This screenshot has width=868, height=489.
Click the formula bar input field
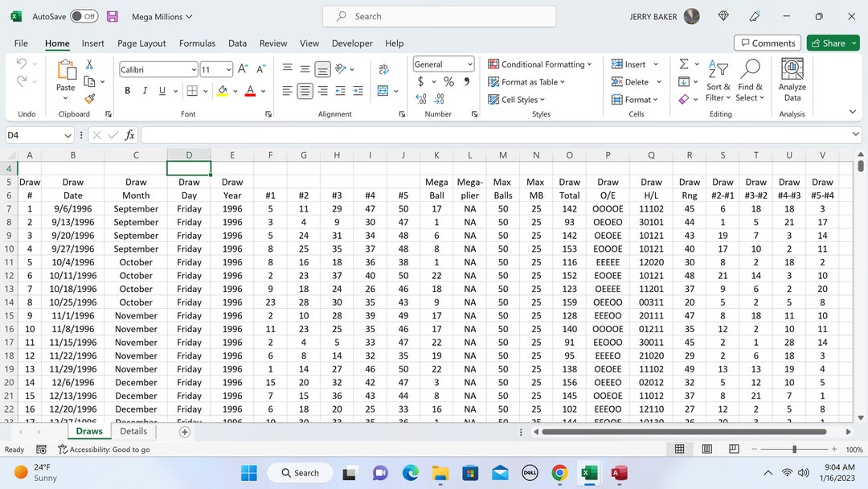pyautogui.click(x=495, y=135)
